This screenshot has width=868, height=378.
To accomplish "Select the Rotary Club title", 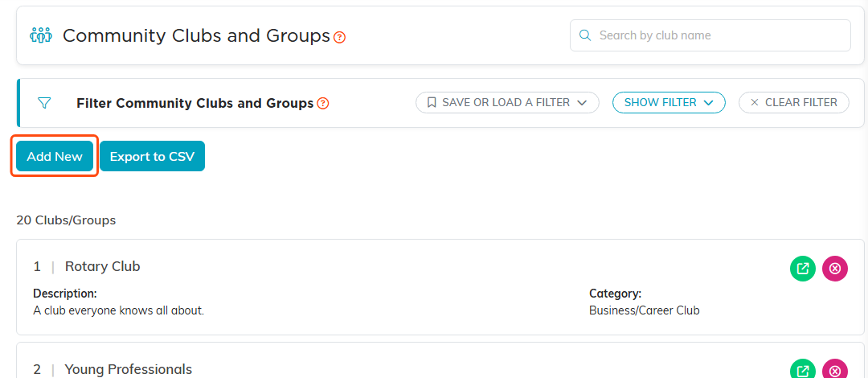I will point(102,266).
